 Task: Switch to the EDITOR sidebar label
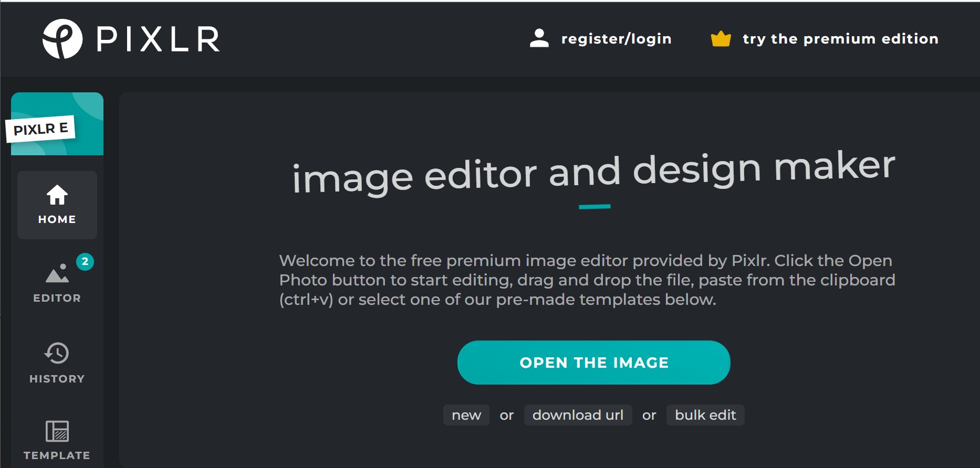point(57,298)
